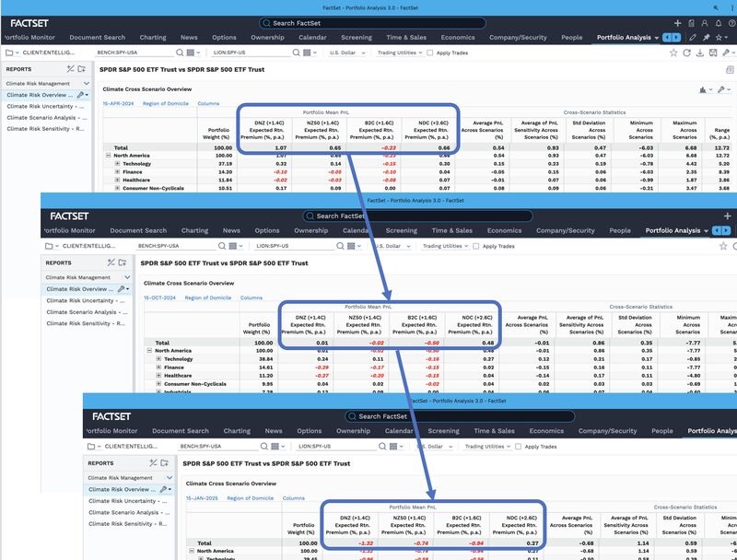Click the Search FactSet box in the April 2024 window
737x560 pixels.
[372, 23]
